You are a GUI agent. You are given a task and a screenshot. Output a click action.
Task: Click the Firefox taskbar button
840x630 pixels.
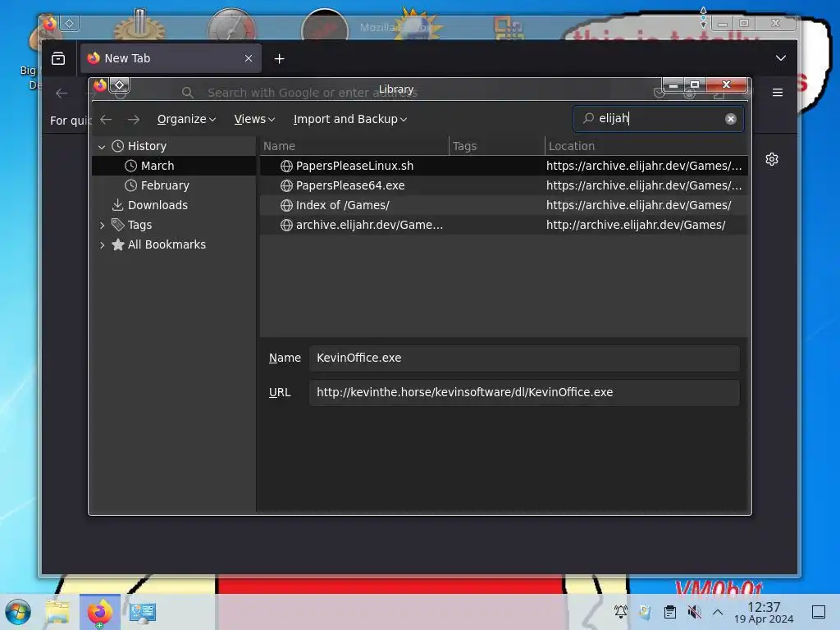click(x=99, y=612)
